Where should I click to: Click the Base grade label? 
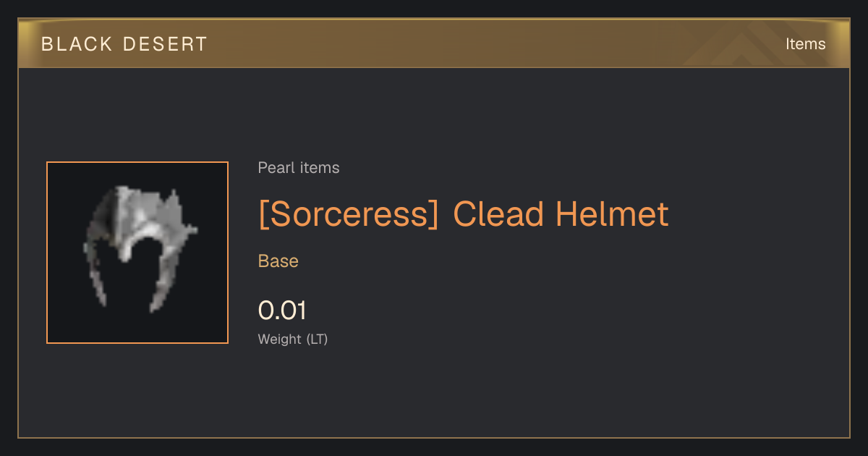[x=278, y=261]
